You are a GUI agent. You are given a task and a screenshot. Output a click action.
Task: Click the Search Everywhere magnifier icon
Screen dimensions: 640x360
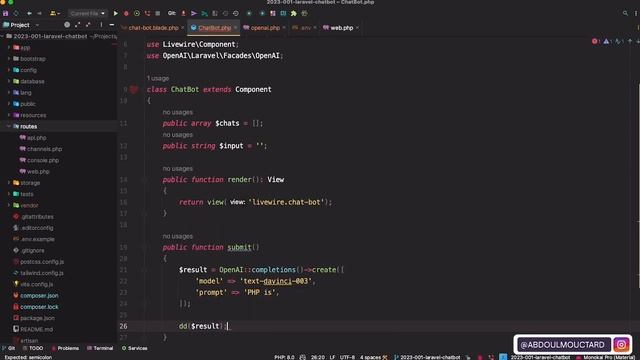[x=625, y=13]
